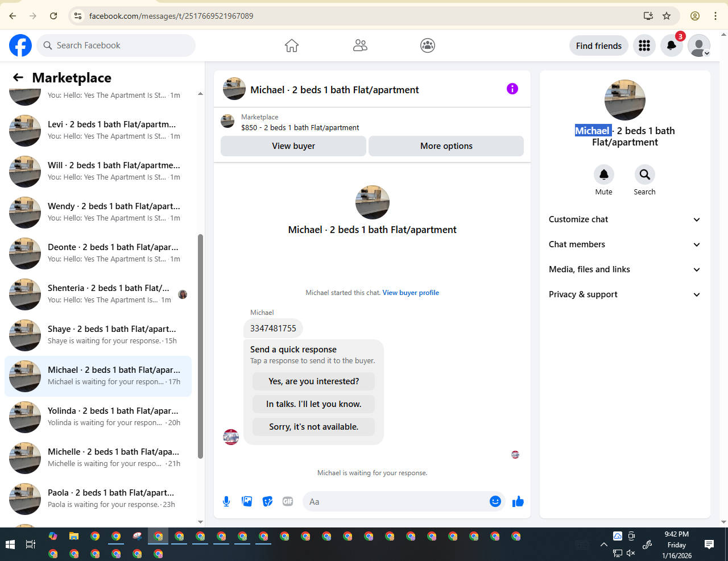Send quick response 'Sorry, it's not available.'
The width and height of the screenshot is (728, 561).
pyautogui.click(x=314, y=427)
